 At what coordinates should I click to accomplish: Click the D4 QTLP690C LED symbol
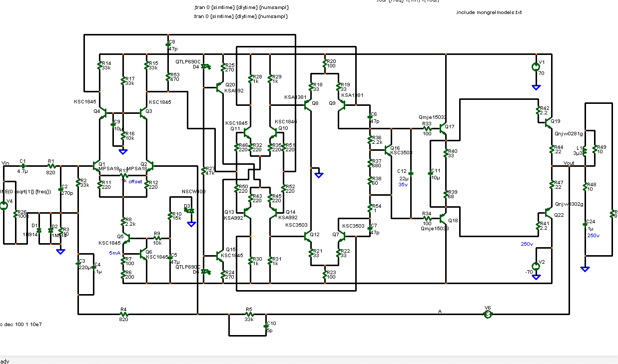click(x=205, y=66)
